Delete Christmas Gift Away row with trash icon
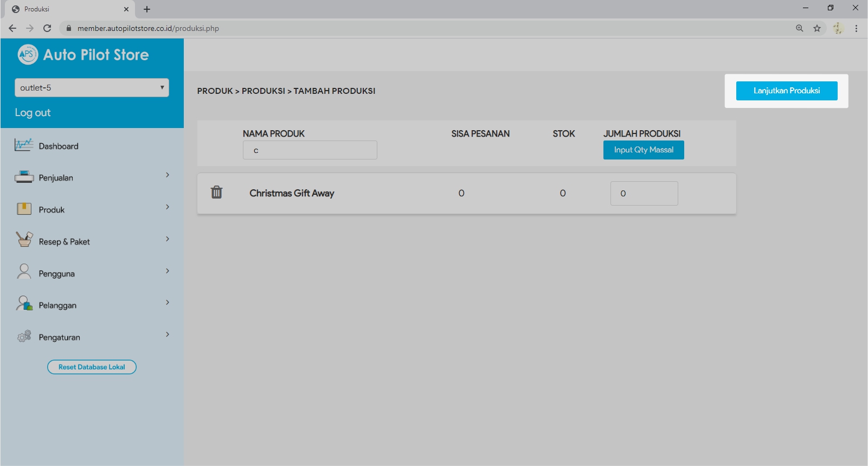The width and height of the screenshot is (868, 466). (x=216, y=192)
